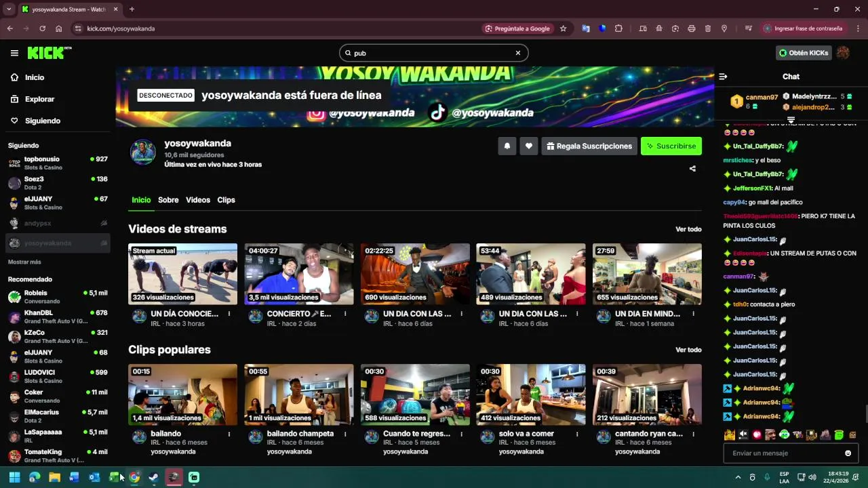Clear the search box with the X
Image resolution: width=868 pixels, height=488 pixels.
[518, 53]
